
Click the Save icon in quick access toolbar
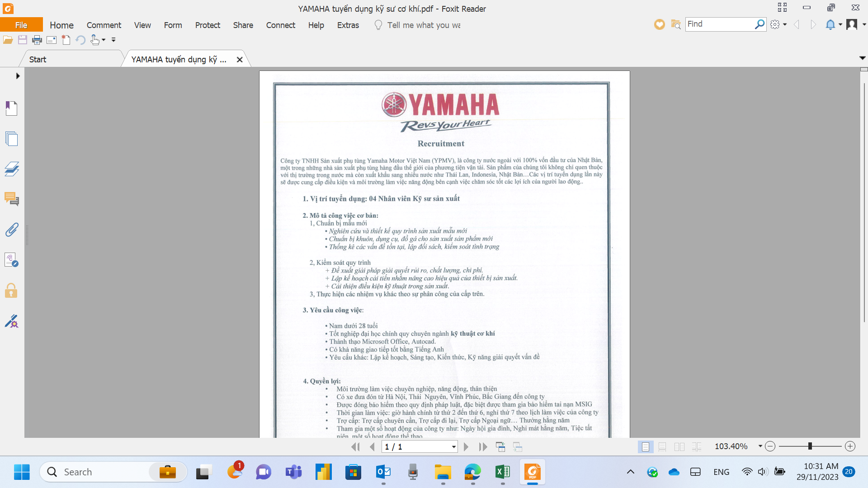(x=22, y=40)
